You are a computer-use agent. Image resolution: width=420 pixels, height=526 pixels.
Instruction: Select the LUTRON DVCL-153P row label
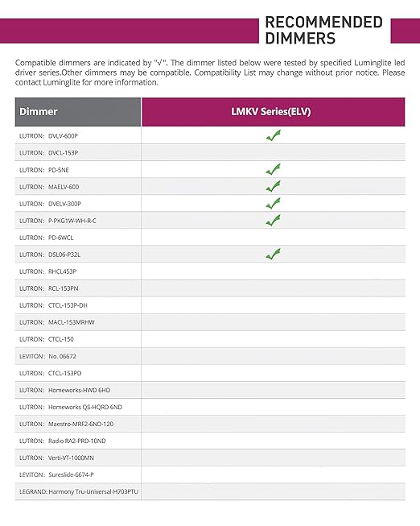[x=48, y=152]
